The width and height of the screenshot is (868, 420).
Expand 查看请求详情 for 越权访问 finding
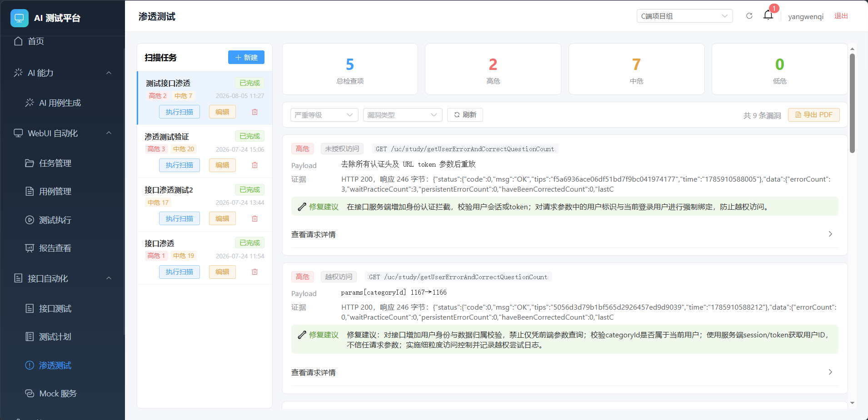click(564, 372)
